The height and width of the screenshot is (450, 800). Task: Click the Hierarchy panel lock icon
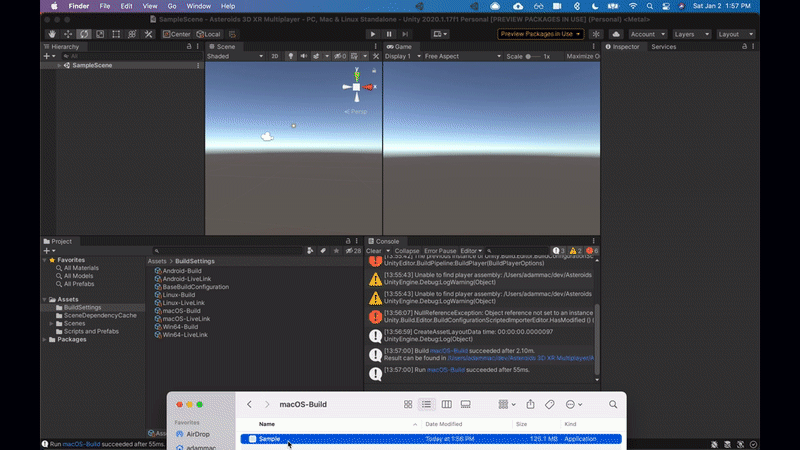[x=189, y=46]
